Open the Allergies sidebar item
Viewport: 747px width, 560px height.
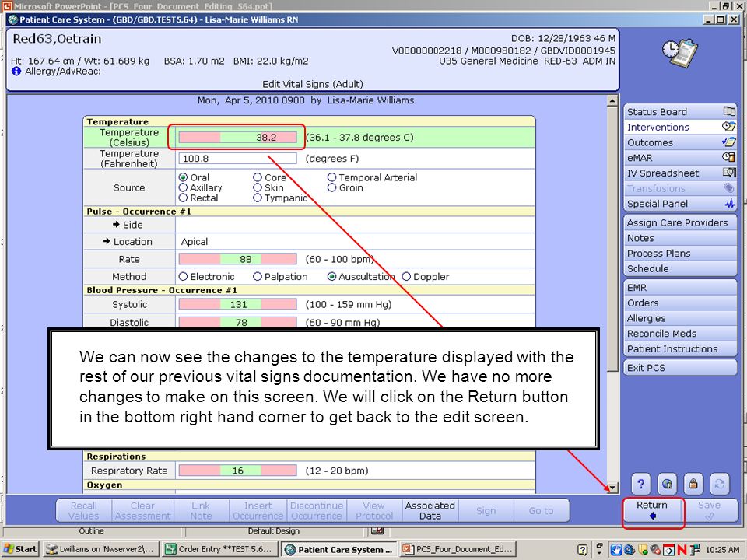[x=680, y=317]
